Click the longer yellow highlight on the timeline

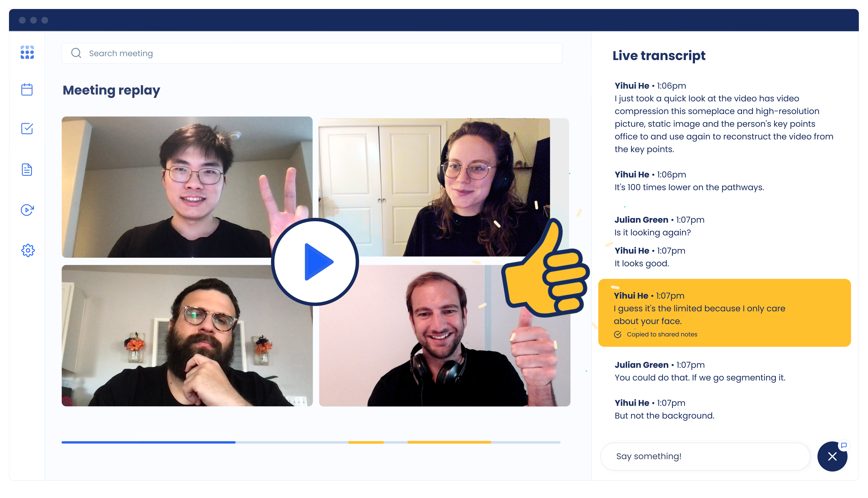pos(449,442)
